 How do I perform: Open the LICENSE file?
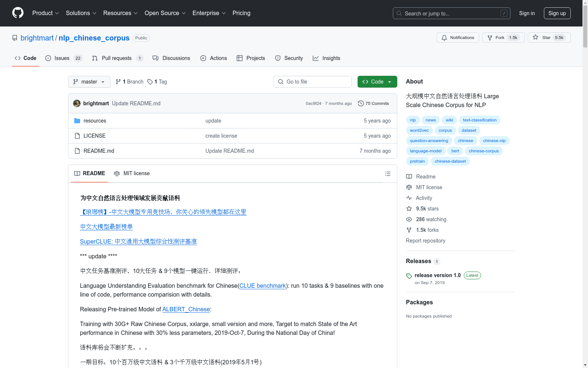(94, 136)
